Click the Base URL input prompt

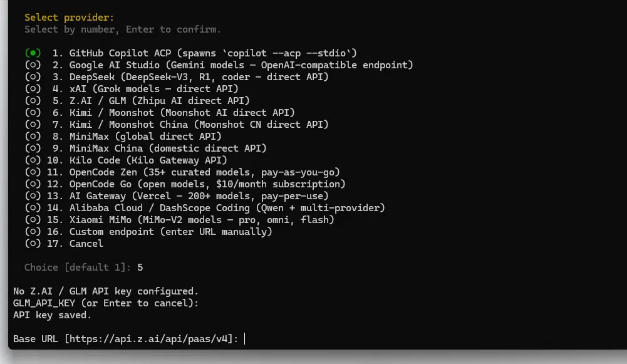[245, 339]
